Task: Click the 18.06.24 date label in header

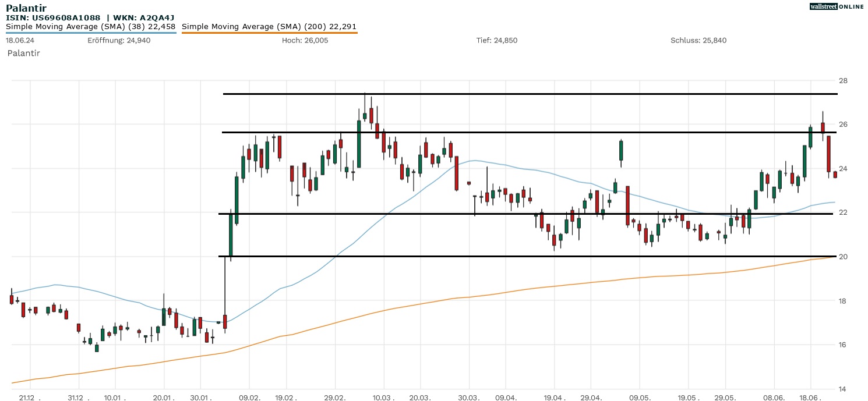Action: coord(19,40)
